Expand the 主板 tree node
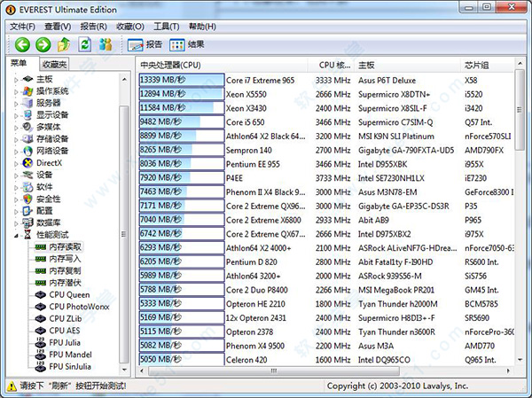 [16, 79]
